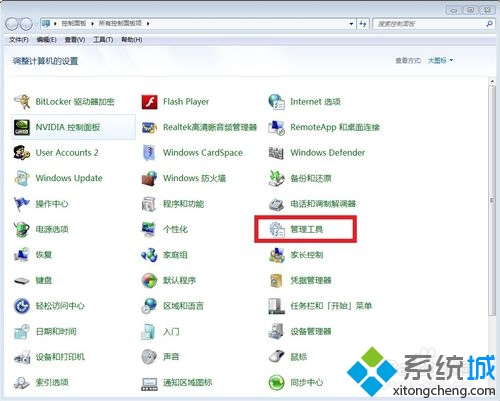
Task: Open the Sound speaker icon
Action: pos(149,357)
